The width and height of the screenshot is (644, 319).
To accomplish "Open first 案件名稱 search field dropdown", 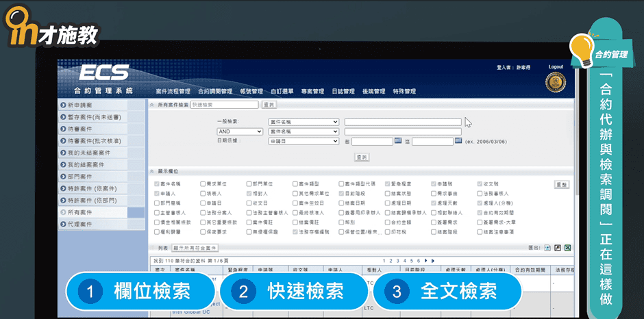I will pos(304,122).
